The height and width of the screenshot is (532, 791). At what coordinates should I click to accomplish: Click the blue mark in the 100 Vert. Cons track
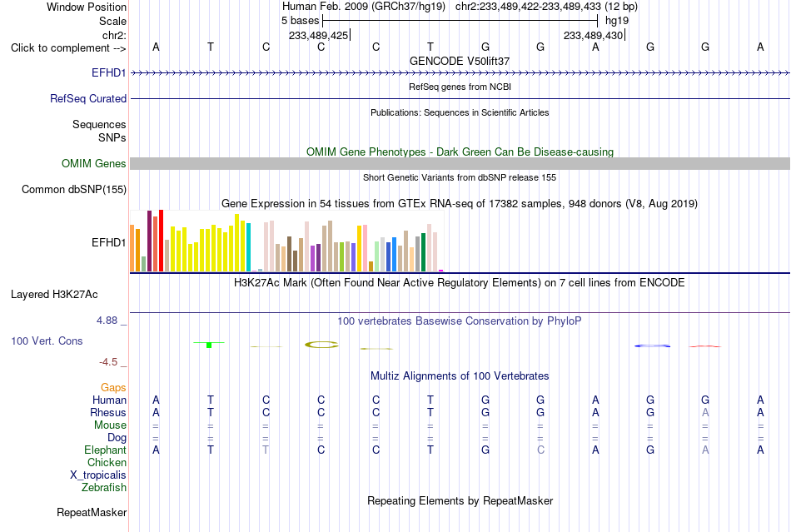pos(652,346)
